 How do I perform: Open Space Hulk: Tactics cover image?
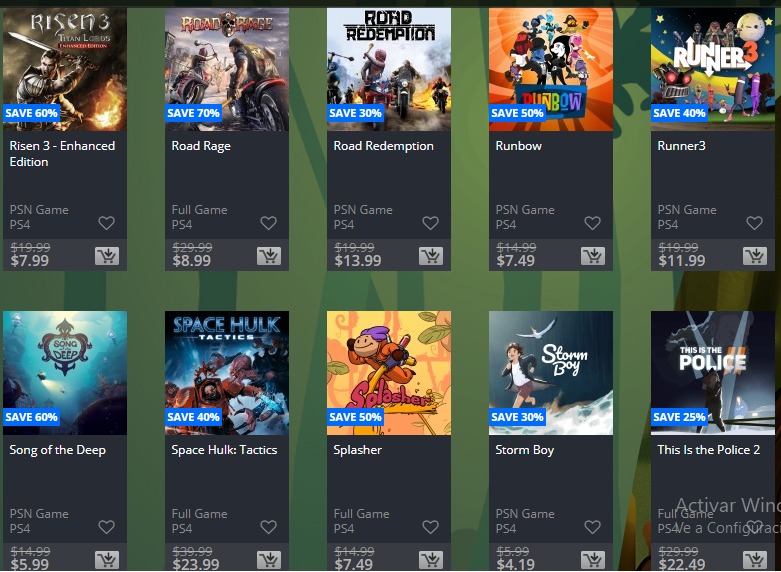(227, 373)
